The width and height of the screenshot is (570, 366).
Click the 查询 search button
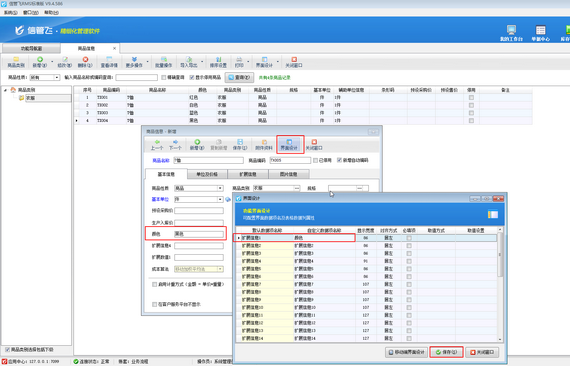pos(239,77)
